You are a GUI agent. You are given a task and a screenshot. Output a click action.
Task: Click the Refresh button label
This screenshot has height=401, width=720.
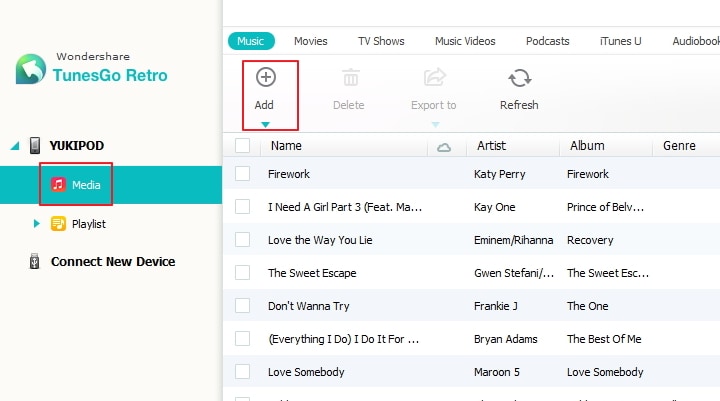coord(519,105)
